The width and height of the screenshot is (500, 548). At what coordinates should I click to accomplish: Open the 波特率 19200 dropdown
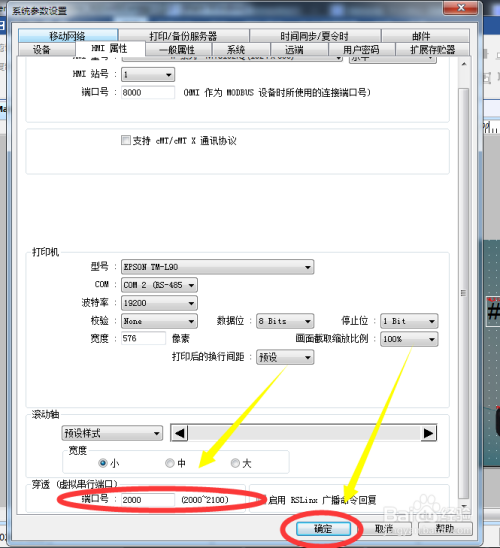tap(159, 303)
